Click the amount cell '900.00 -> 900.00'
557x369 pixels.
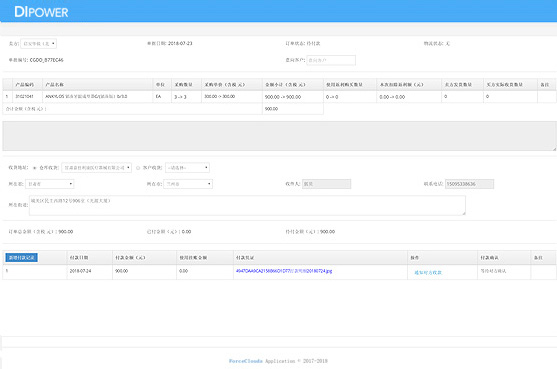pyautogui.click(x=293, y=97)
